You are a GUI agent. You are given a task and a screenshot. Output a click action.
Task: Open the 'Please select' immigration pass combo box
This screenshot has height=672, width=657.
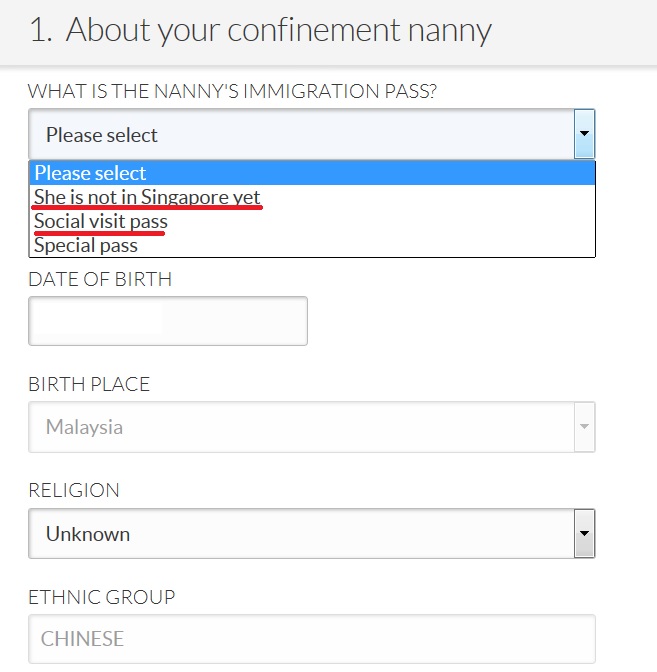click(300, 134)
